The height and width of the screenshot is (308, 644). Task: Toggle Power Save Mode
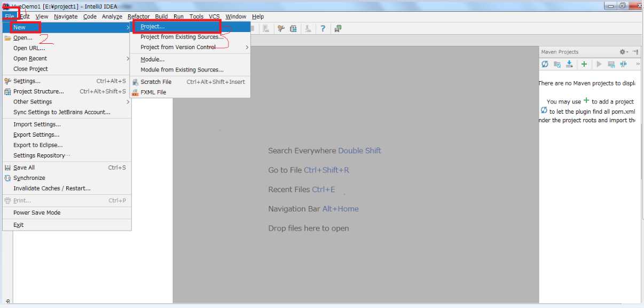coord(67,212)
